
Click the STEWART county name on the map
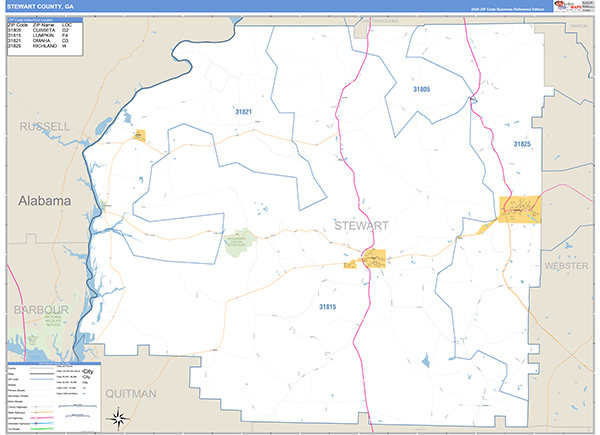click(362, 226)
